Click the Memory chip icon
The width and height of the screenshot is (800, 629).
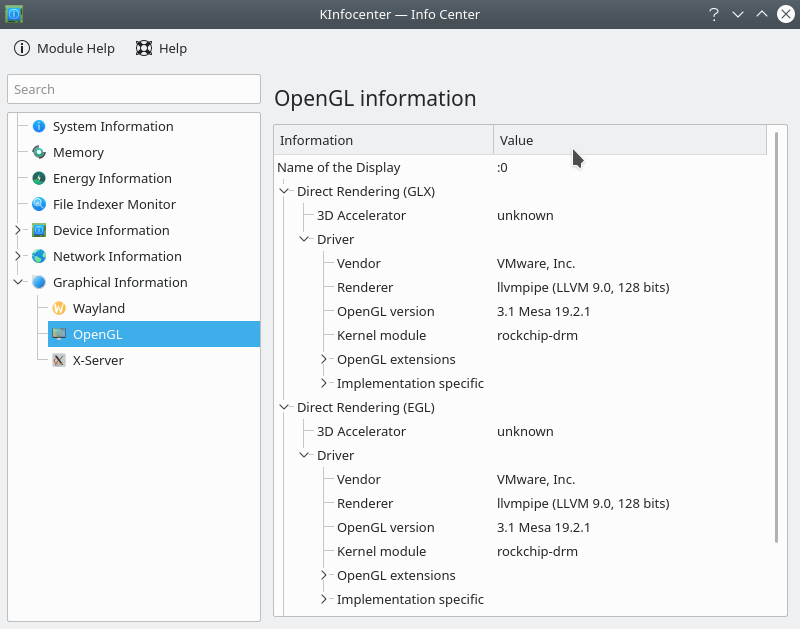pyautogui.click(x=39, y=152)
